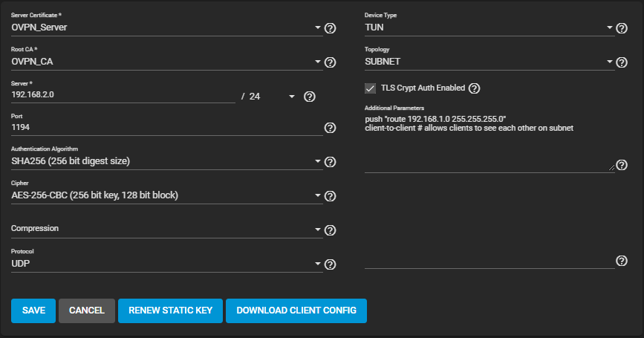Show help for Additional Parameters
This screenshot has width=644, height=338.
pos(622,165)
